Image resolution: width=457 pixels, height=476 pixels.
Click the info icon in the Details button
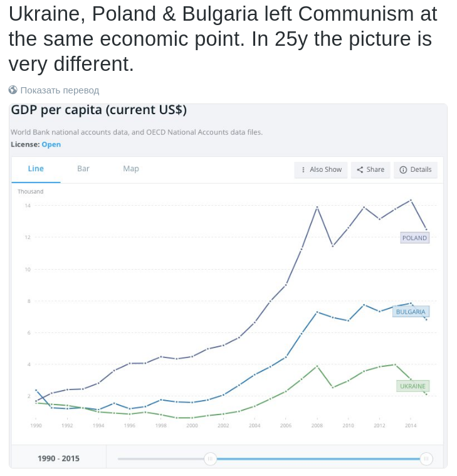[x=403, y=169]
